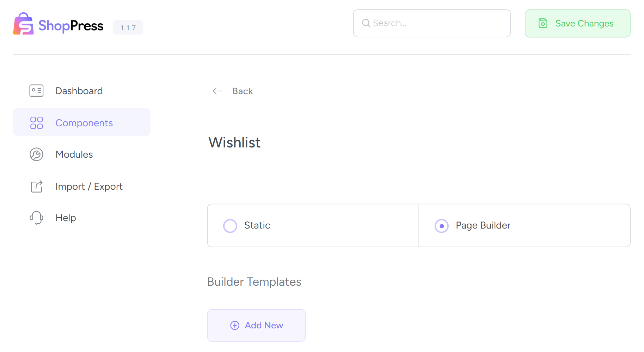Click the ShopPress shopping bag logo

coord(23,24)
